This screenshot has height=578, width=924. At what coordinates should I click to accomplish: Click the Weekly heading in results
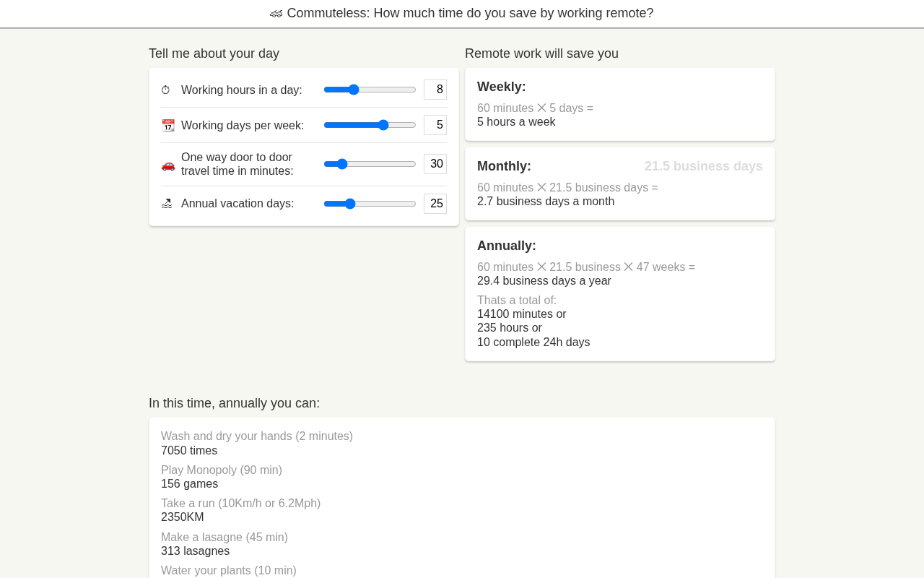click(502, 87)
